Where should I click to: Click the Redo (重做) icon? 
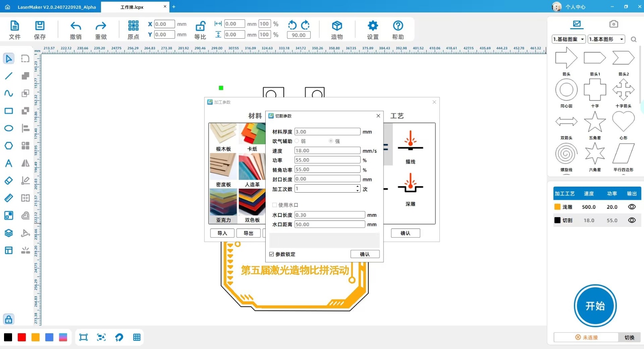coord(101,27)
